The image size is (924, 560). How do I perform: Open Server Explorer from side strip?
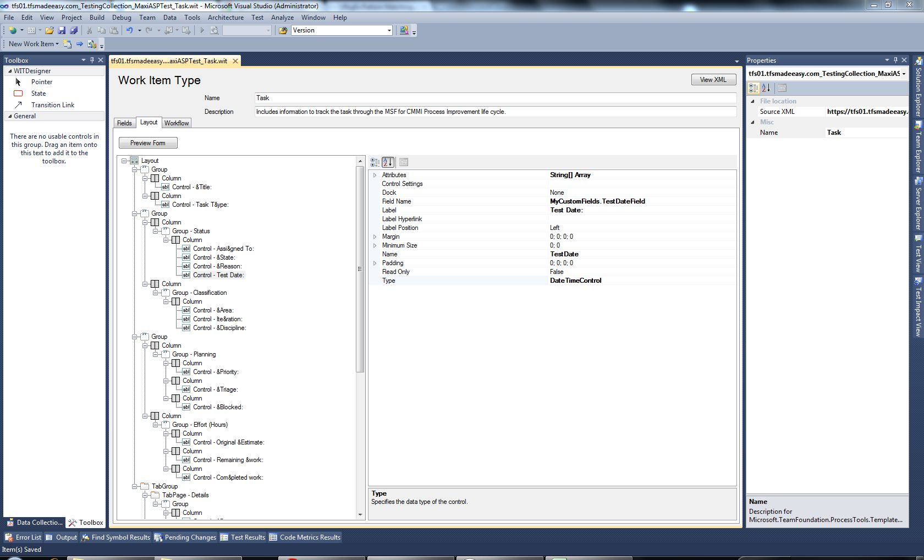tap(918, 205)
